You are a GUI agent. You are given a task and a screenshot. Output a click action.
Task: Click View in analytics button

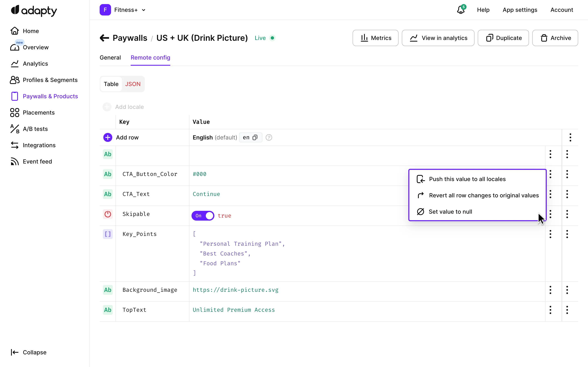(x=438, y=38)
